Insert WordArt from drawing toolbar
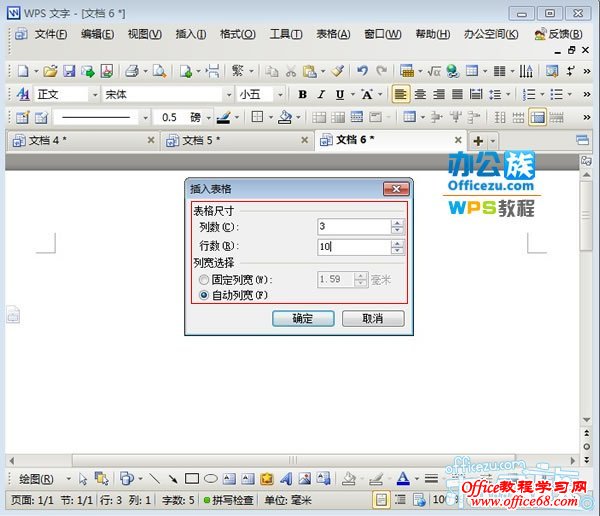The height and width of the screenshot is (516, 600). (286, 478)
